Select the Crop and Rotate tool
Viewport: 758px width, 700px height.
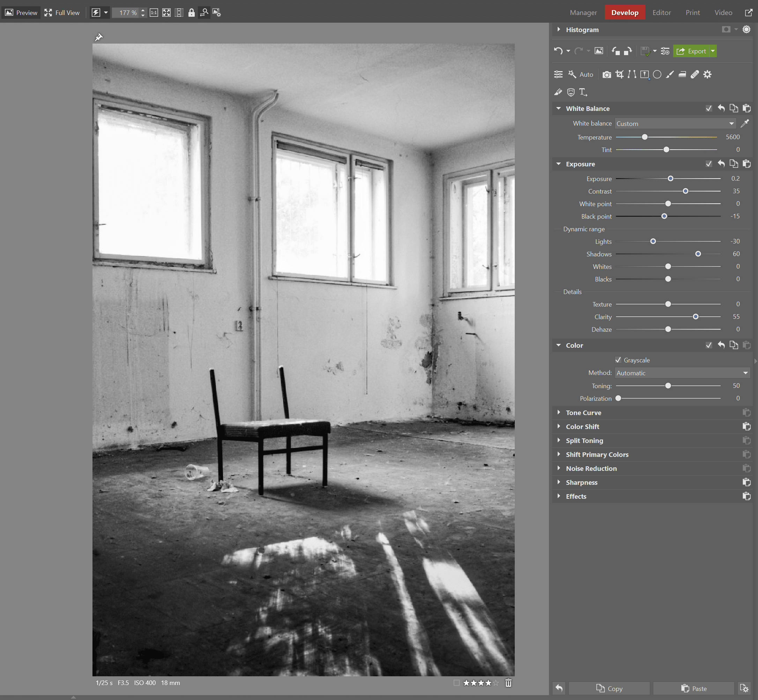[619, 74]
